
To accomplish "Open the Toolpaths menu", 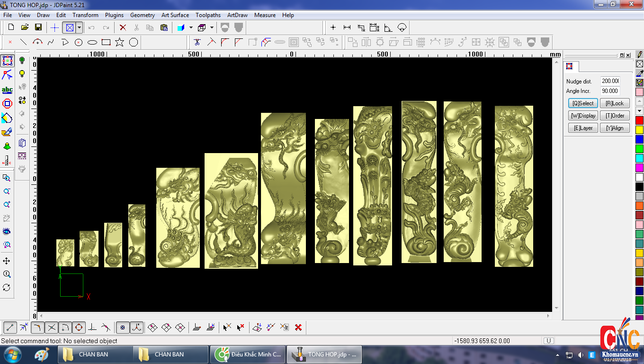I will (x=208, y=15).
